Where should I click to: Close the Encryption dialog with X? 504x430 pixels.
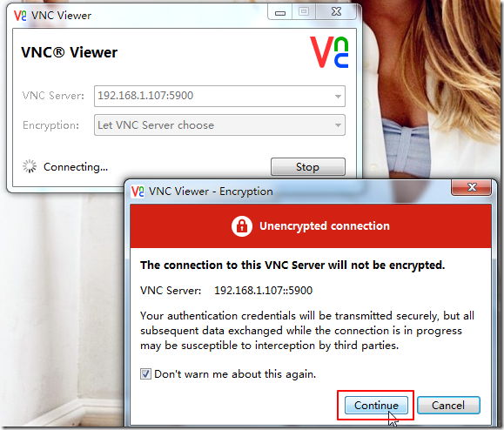coord(472,187)
